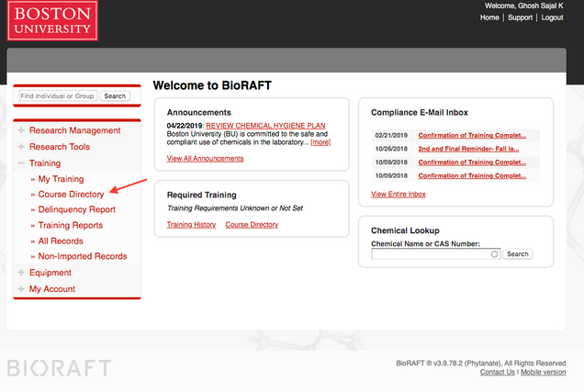Open the Support link in the header
This screenshot has height=392, width=584.
point(520,17)
